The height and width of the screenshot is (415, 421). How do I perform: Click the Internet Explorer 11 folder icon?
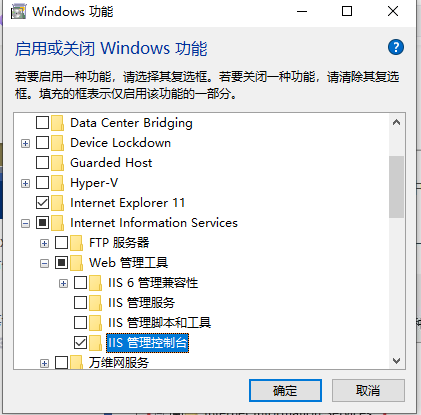[58, 203]
